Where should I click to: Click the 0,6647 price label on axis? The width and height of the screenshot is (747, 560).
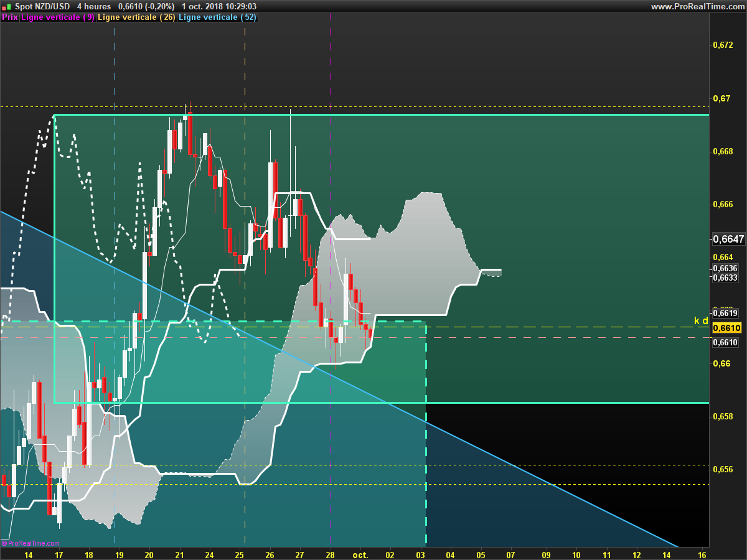coord(728,239)
